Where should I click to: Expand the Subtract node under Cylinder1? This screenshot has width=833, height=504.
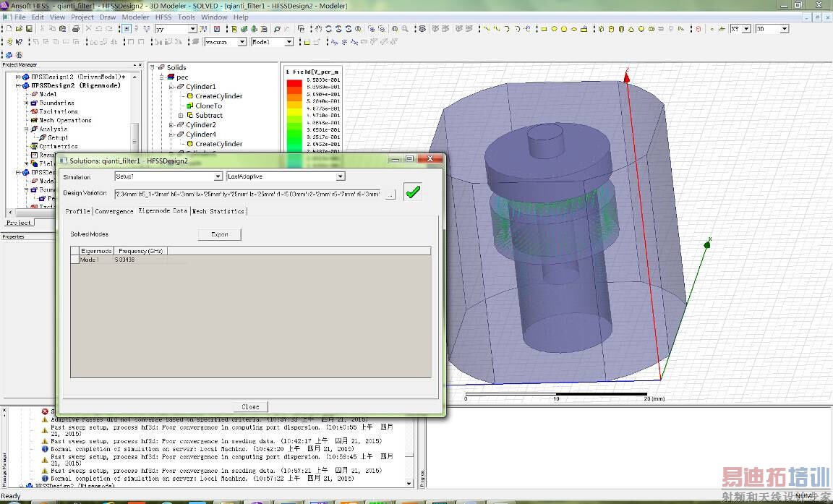(181, 116)
